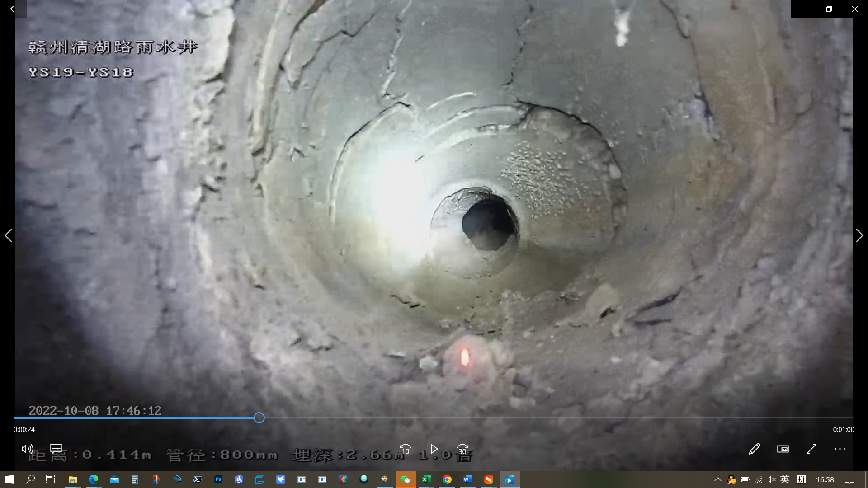Click the video seek slider handle

click(259, 418)
